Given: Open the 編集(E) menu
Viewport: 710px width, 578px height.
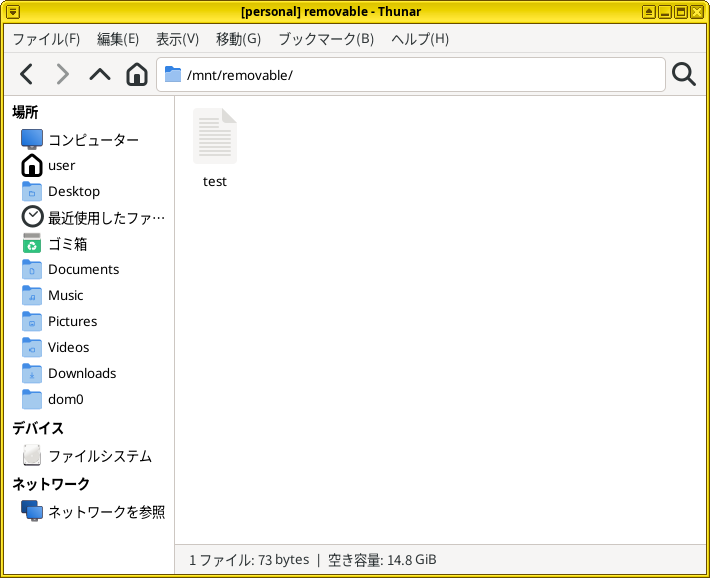Looking at the screenshot, I should point(118,39).
